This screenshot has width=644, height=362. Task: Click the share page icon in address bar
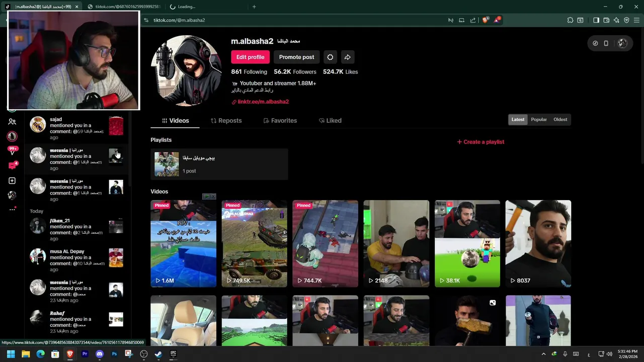pos(473,20)
